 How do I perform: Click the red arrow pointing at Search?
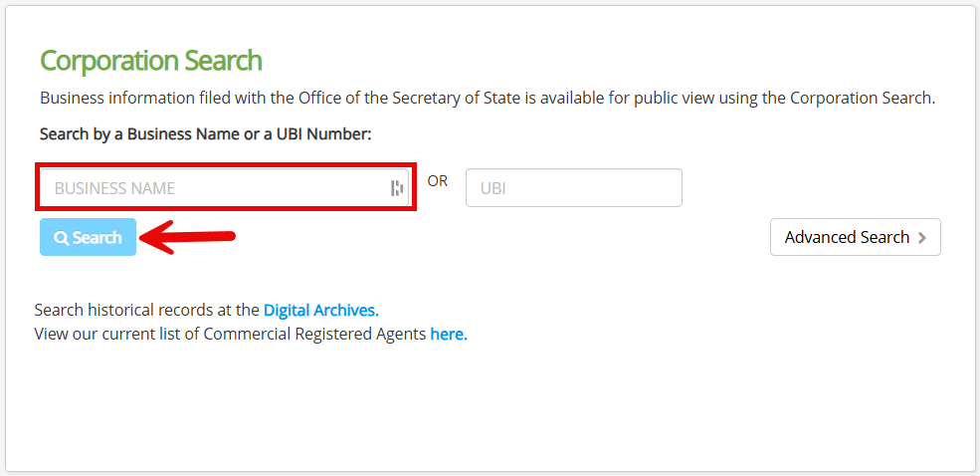(x=187, y=238)
